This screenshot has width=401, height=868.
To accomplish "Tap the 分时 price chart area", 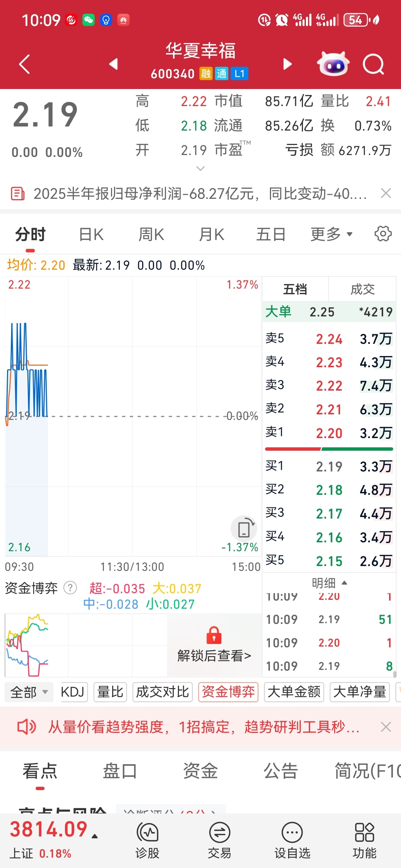I will click(x=133, y=416).
